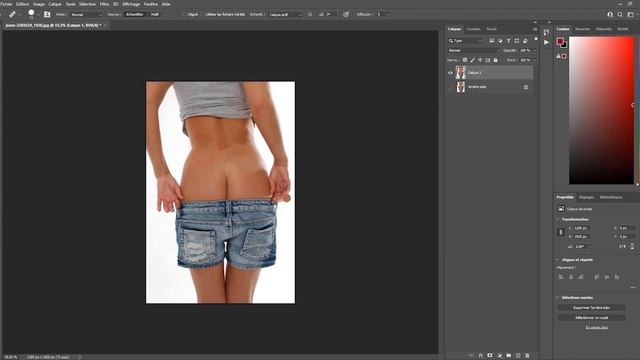
Task: Filter layers by shape layers icon
Action: point(517,41)
